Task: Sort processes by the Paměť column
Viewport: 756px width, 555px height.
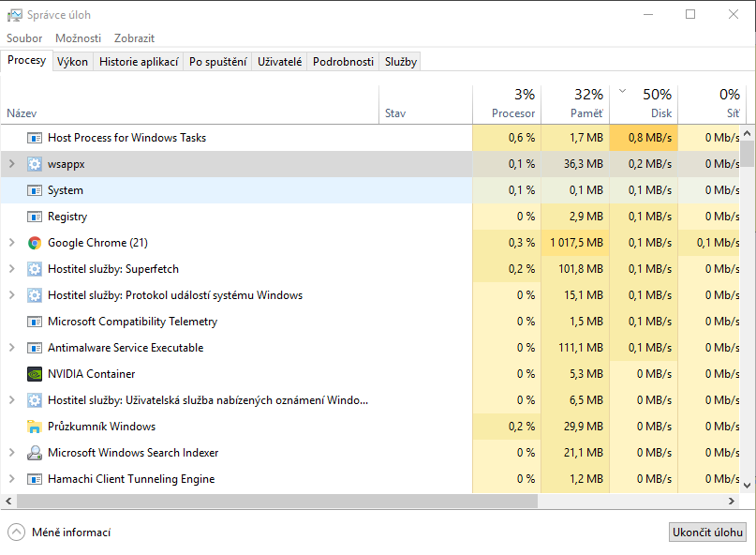Action: coord(575,103)
